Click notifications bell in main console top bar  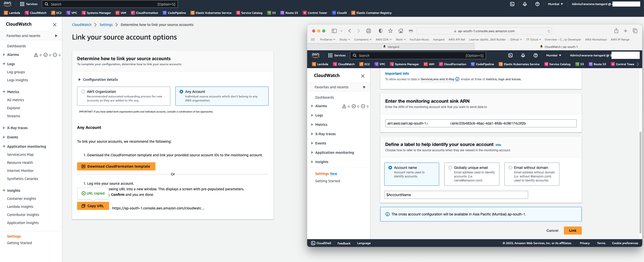point(525,4)
